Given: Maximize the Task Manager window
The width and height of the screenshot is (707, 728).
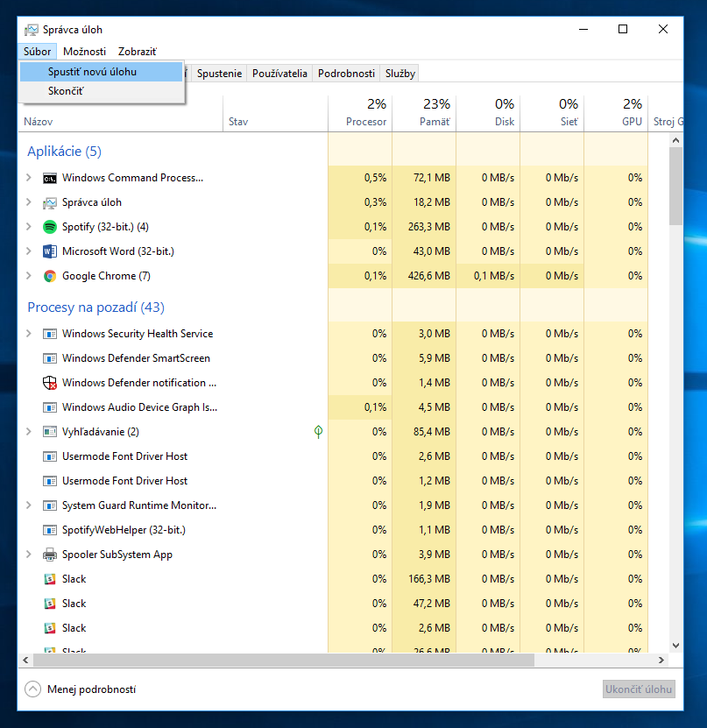Looking at the screenshot, I should (x=623, y=29).
